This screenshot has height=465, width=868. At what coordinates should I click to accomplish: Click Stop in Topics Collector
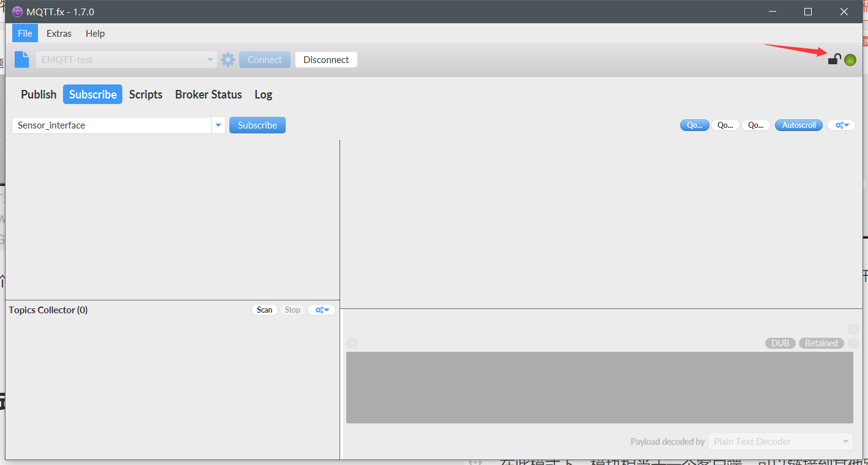coord(292,310)
